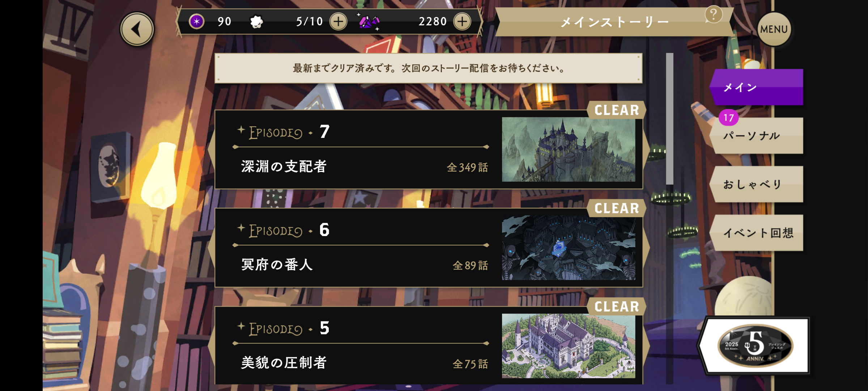The width and height of the screenshot is (868, 391).
Task: Switch to the パーソナル tab
Action: pos(757,135)
